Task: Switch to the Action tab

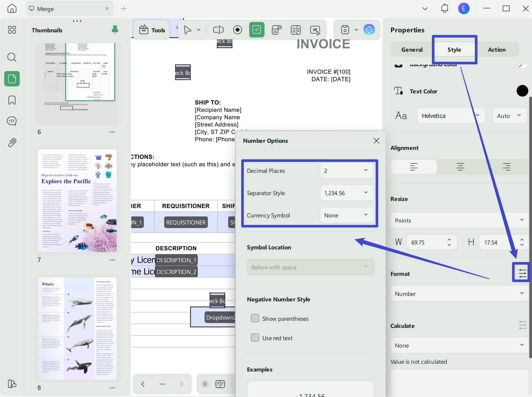Action: click(x=497, y=49)
